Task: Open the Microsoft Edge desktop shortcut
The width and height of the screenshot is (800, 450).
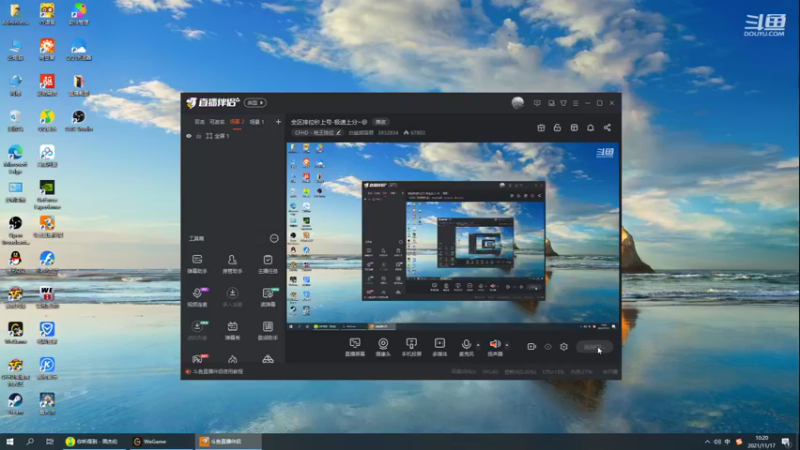Action: click(x=15, y=159)
